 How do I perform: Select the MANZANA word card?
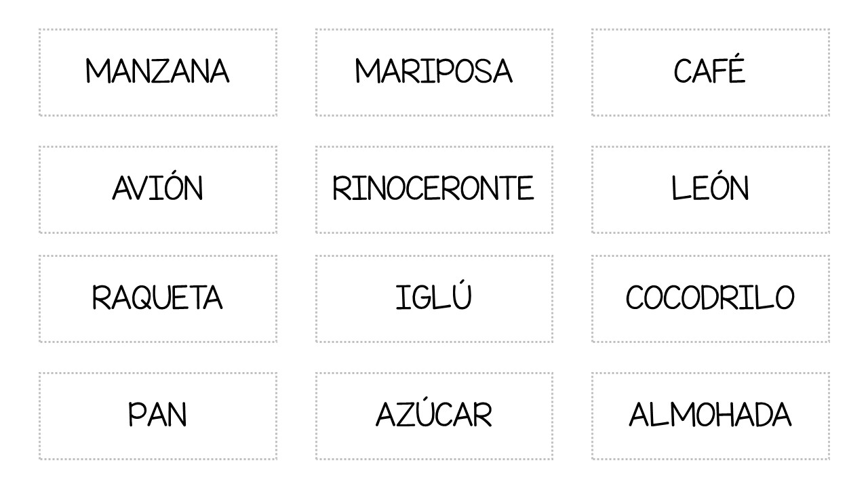pos(158,73)
